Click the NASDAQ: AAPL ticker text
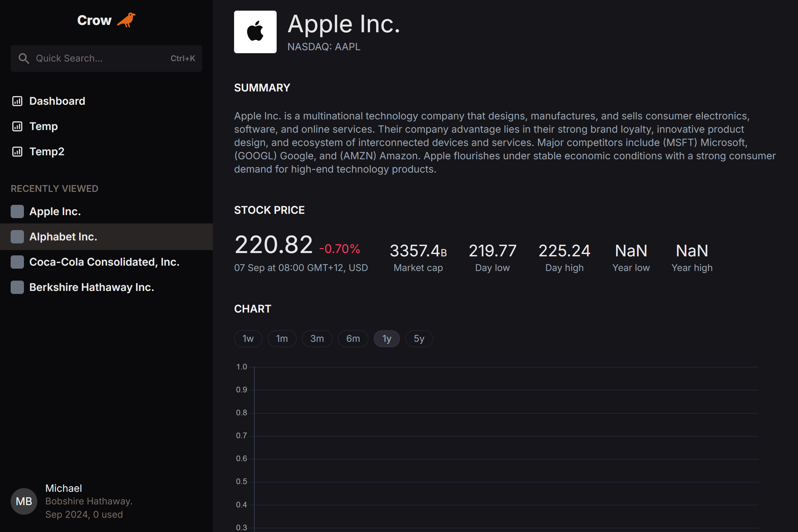 324,47
